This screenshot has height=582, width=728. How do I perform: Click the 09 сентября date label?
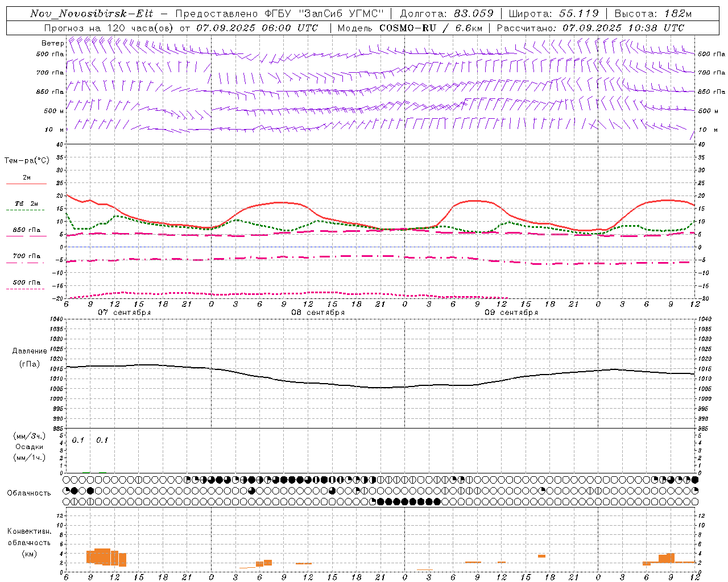[511, 313]
